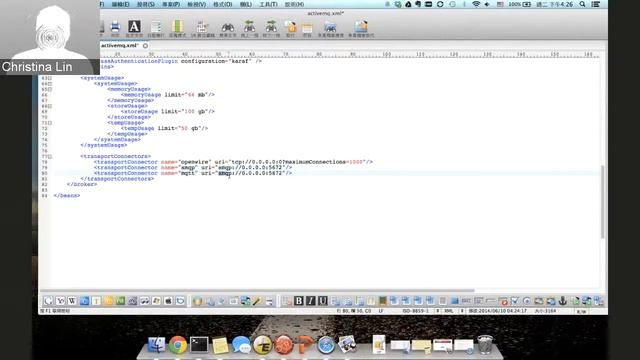Click the column ruler above the code

click(x=350, y=54)
